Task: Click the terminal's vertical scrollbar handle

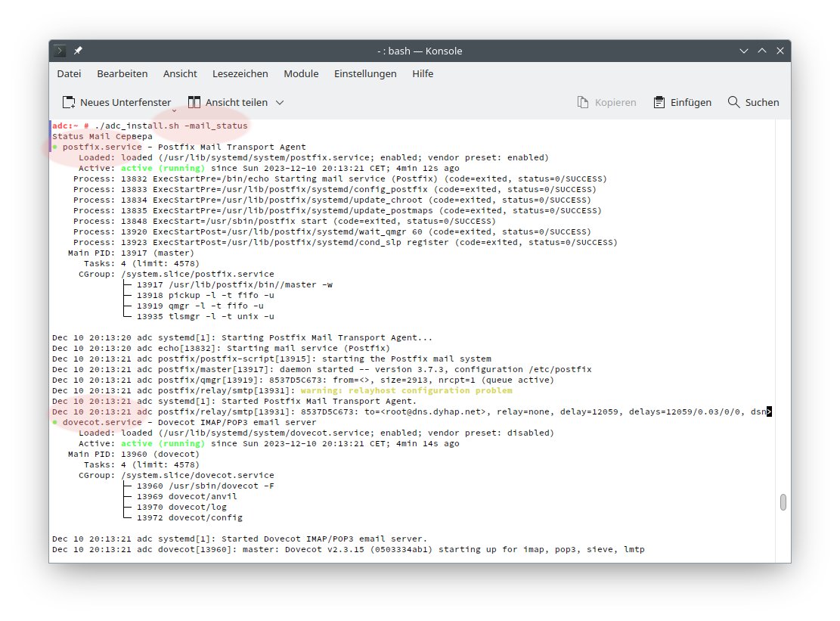Action: point(783,502)
